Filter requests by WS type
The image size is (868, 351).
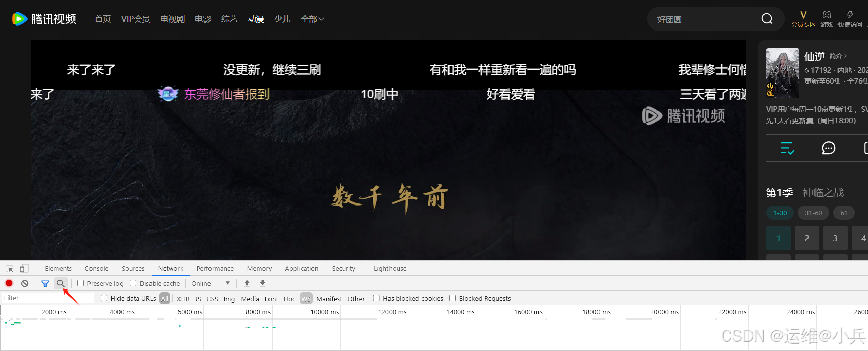306,299
